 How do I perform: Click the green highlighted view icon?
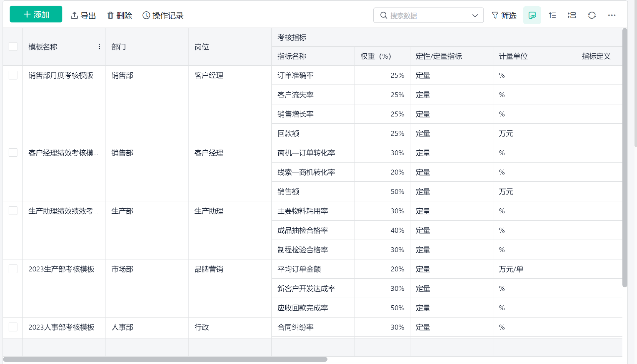[532, 15]
